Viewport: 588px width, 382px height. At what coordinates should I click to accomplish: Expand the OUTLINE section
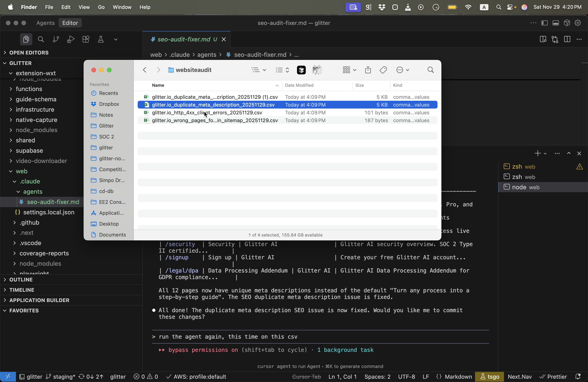tap(21, 279)
